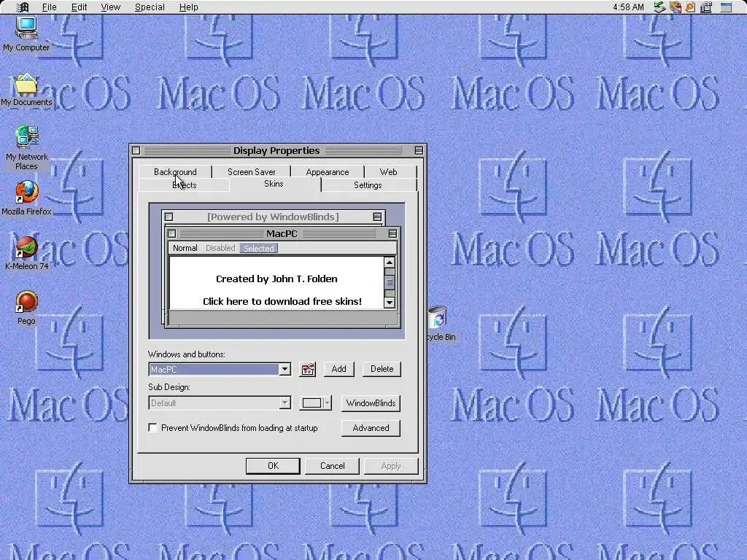This screenshot has width=747, height=560.
Task: Confirm with the OK button
Action: pos(273,466)
